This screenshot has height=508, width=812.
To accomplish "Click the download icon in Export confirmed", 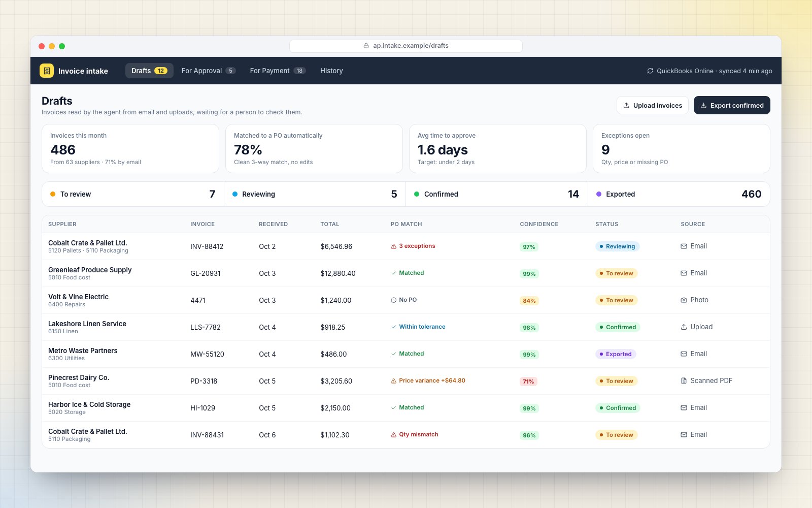I will (703, 106).
